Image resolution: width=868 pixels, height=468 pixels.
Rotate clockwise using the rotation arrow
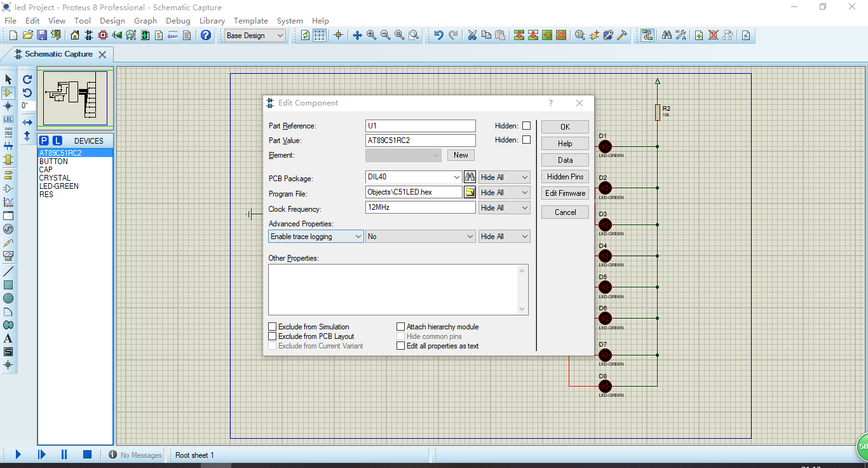(x=27, y=79)
